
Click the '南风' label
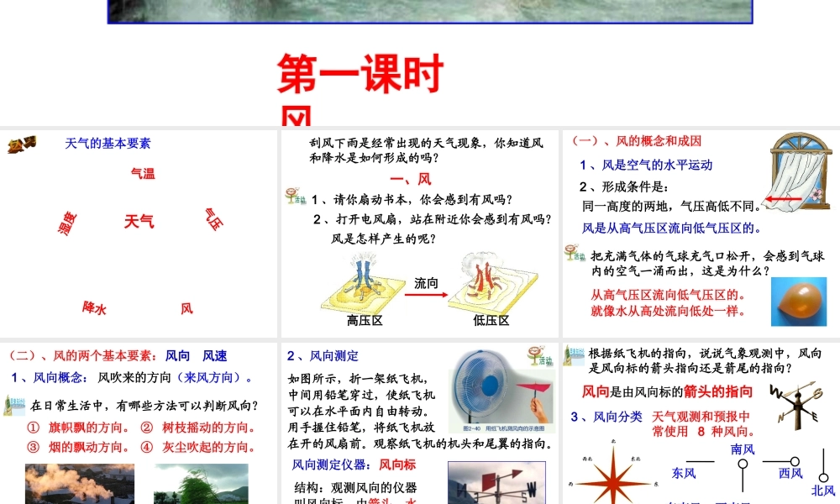tap(743, 449)
